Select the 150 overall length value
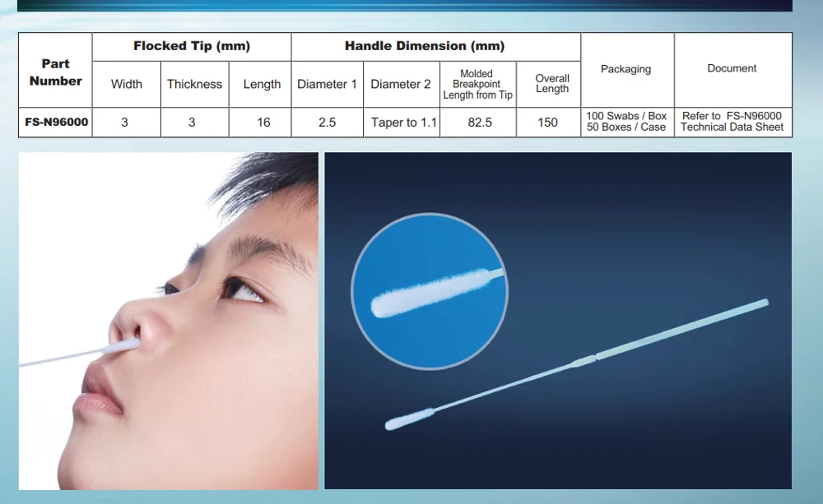This screenshot has height=504, width=823. (x=547, y=123)
